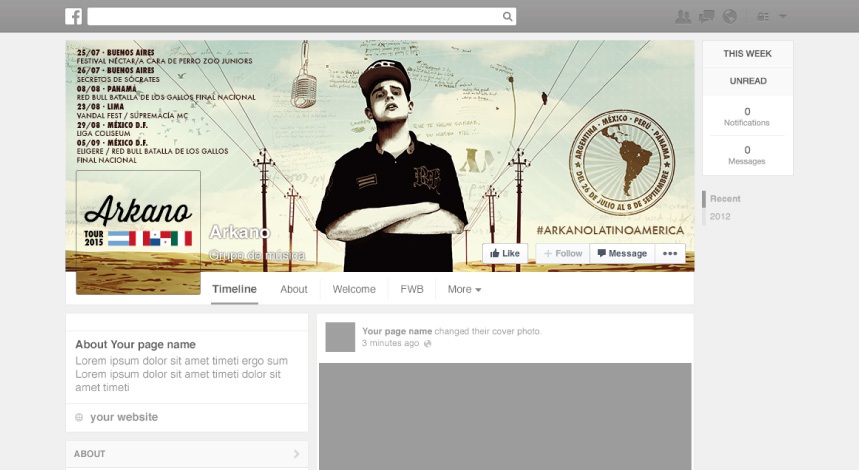Viewport: 859px width, 470px height.
Task: Expand the ABOUT section chevron
Action: (x=296, y=454)
